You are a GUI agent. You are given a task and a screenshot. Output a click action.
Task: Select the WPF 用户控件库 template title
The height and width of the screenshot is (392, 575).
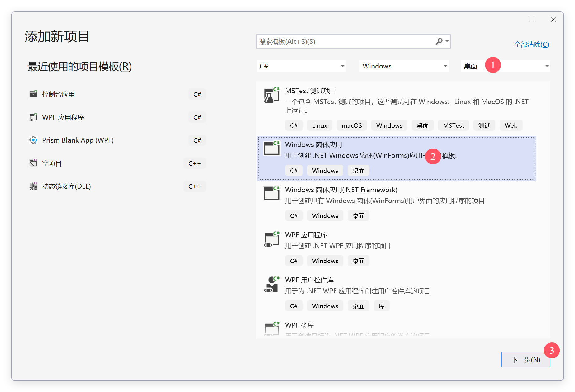point(309,280)
